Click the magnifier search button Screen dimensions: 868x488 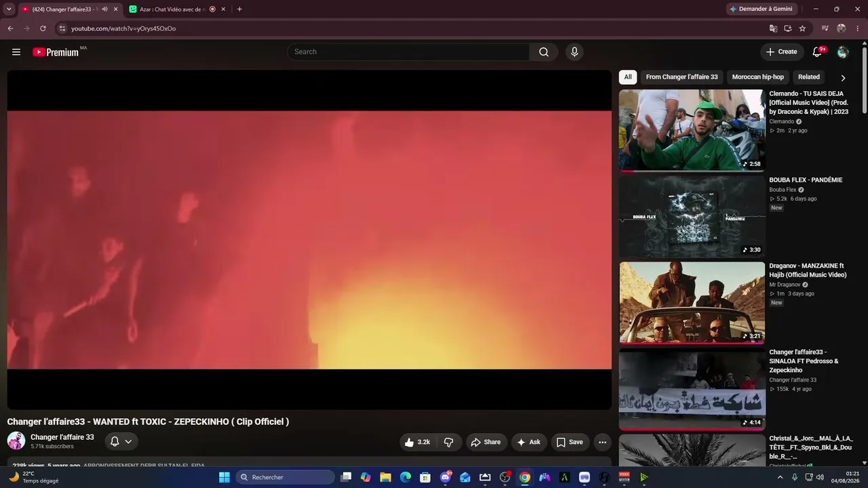coord(544,52)
